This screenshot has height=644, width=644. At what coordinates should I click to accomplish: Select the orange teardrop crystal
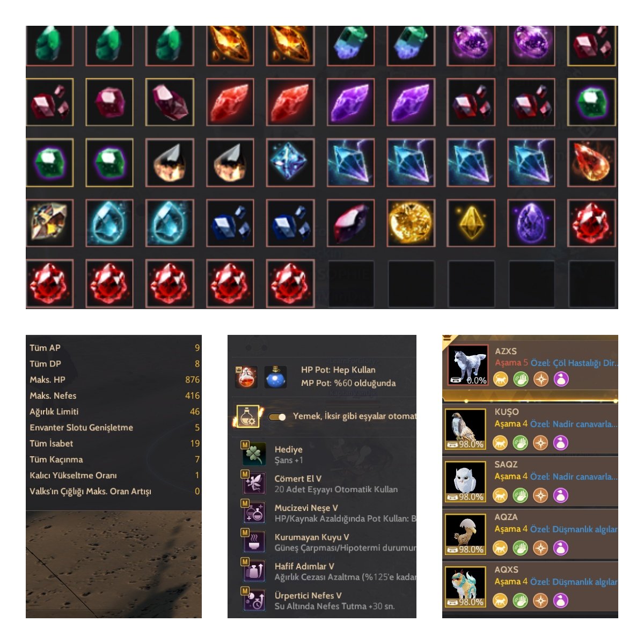(591, 163)
